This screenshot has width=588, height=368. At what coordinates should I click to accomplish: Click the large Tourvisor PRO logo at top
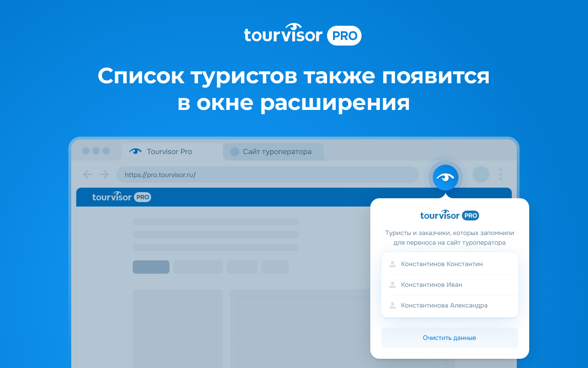[303, 35]
